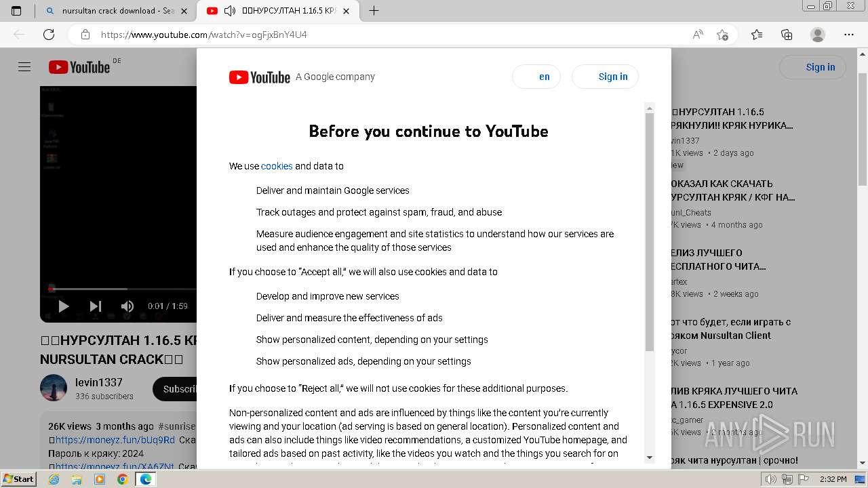Open Read aloud in the address bar
The image size is (868, 488).
[x=698, y=35]
